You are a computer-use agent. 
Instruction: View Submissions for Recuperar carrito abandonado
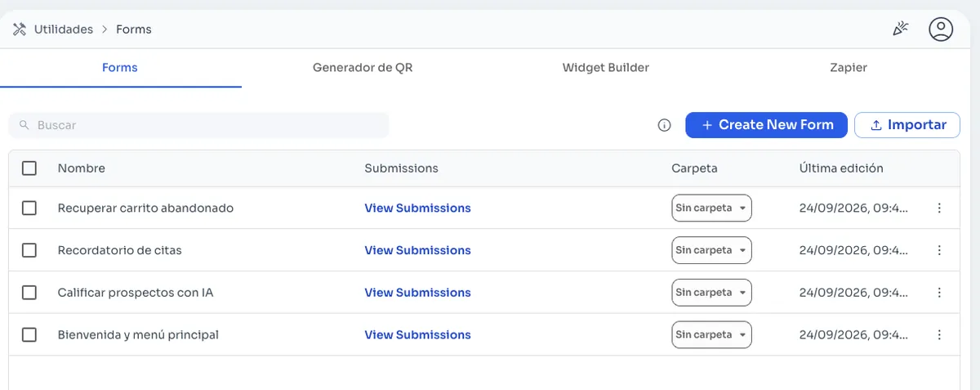click(x=417, y=208)
